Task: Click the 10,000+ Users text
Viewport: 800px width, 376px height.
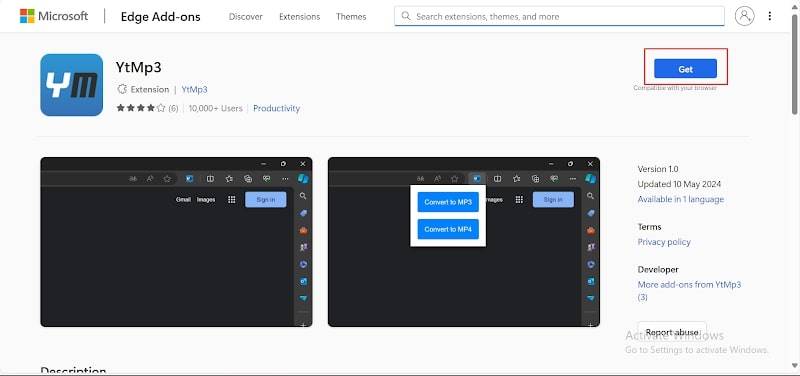Action: (x=215, y=108)
